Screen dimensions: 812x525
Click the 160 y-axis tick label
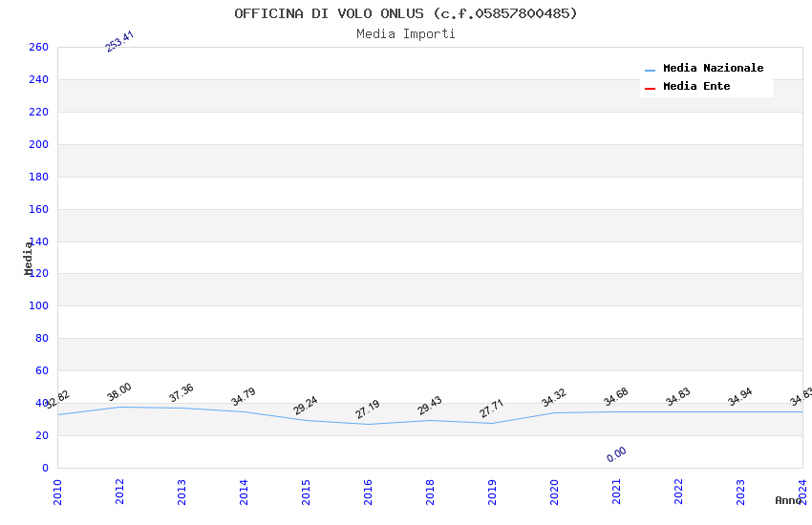point(39,209)
